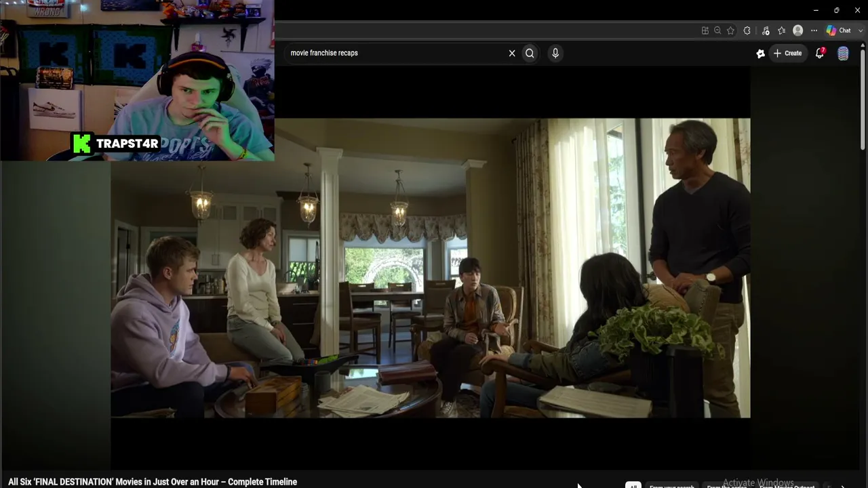Image resolution: width=868 pixels, height=488 pixels.
Task: Open the browser favorites list
Action: pyautogui.click(x=781, y=30)
